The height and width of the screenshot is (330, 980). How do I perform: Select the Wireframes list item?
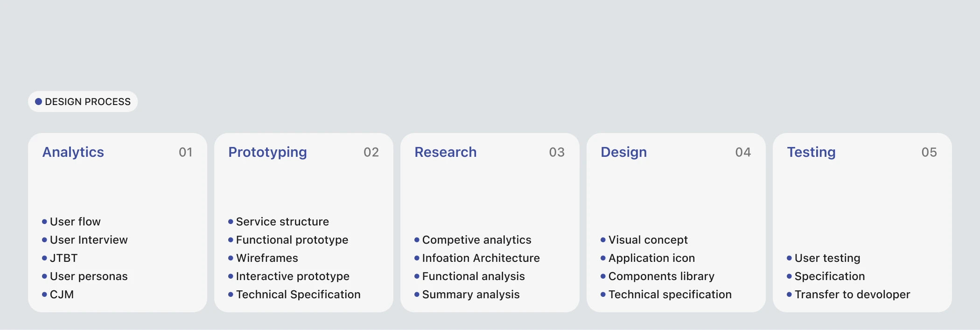266,258
